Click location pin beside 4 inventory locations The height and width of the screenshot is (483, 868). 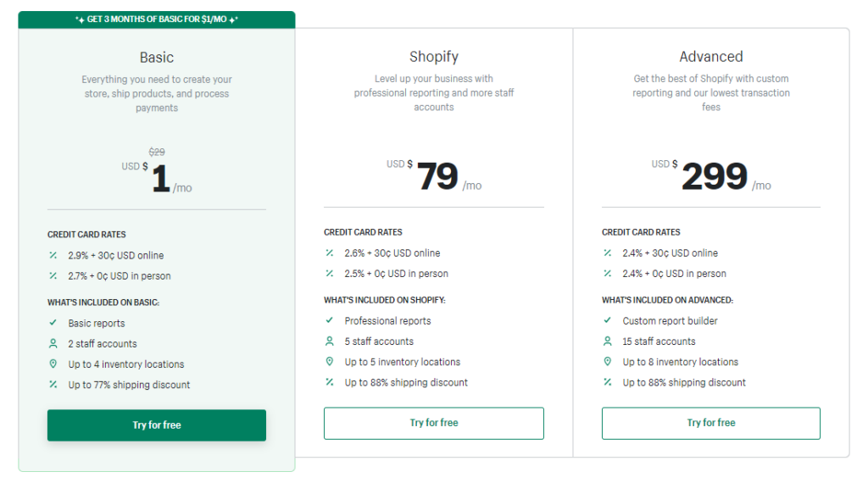53,364
